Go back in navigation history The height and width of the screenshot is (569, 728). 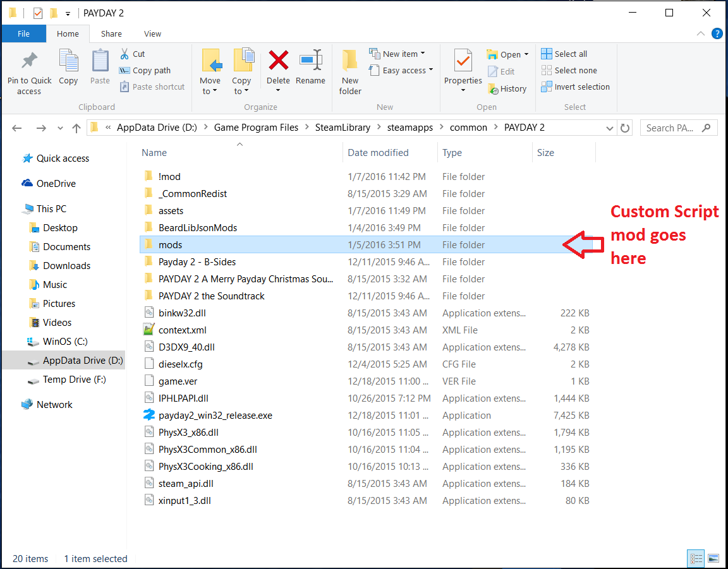[16, 128]
